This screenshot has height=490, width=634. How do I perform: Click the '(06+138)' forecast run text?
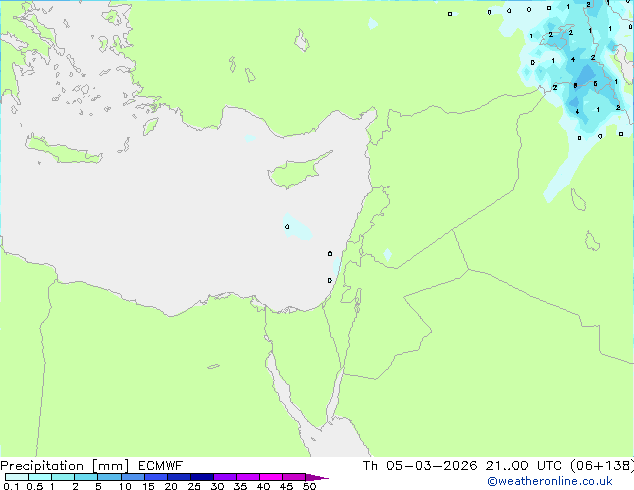602,465
